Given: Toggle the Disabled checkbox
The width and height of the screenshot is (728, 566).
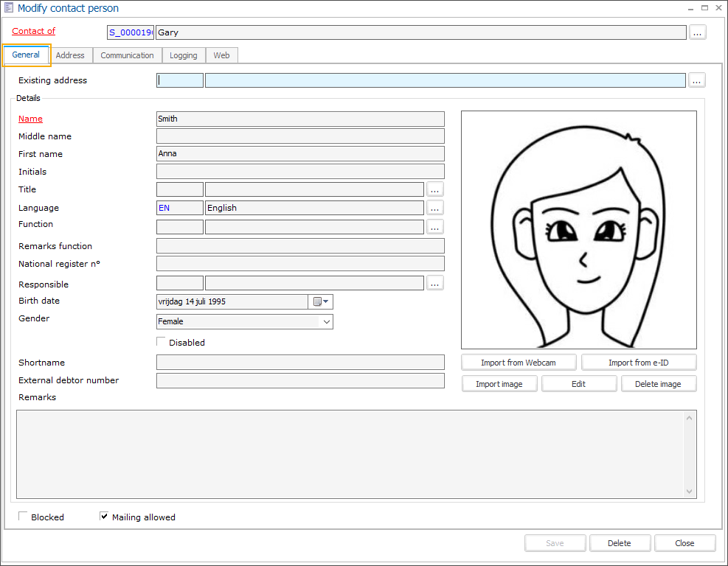Looking at the screenshot, I should coord(162,342).
